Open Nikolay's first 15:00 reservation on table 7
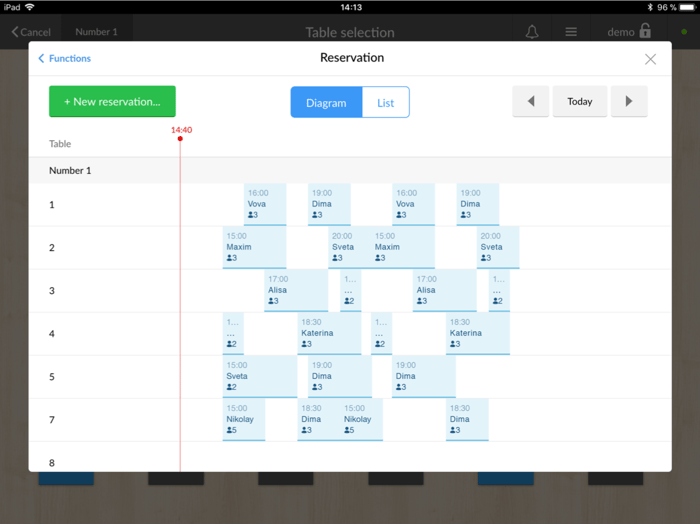Screen dimensions: 700x524 tap(243, 420)
